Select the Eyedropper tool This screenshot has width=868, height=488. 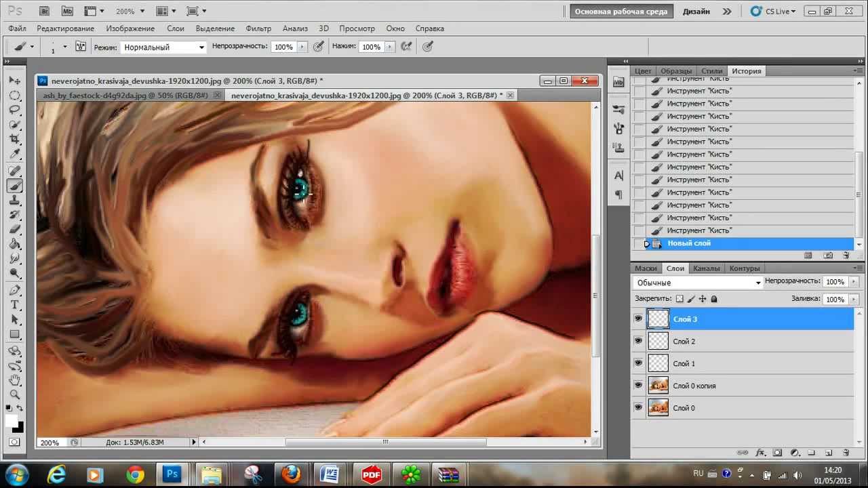point(14,155)
